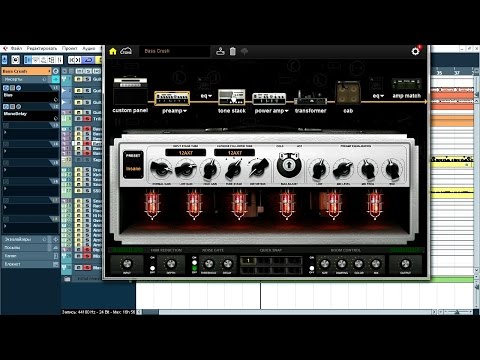This screenshot has height=360, width=480.
Task: Open BIAS settings gear icon
Action: tap(415, 51)
